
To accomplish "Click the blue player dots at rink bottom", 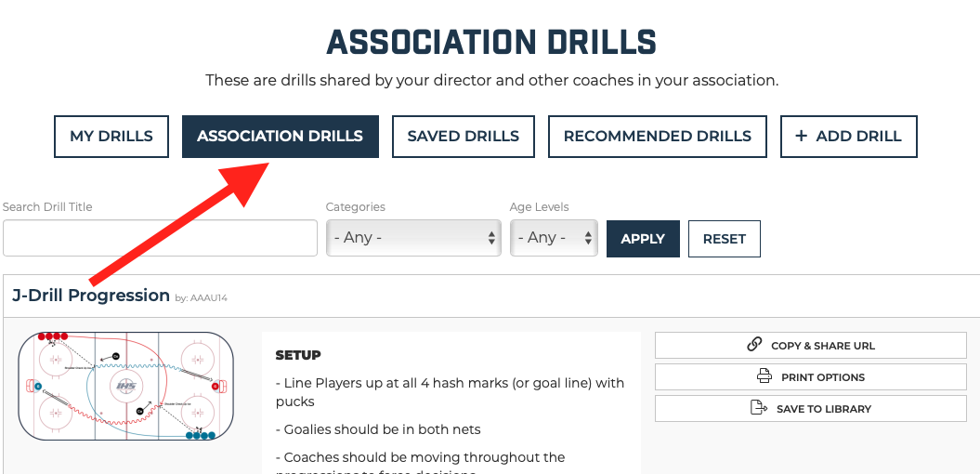I will pyautogui.click(x=201, y=435).
